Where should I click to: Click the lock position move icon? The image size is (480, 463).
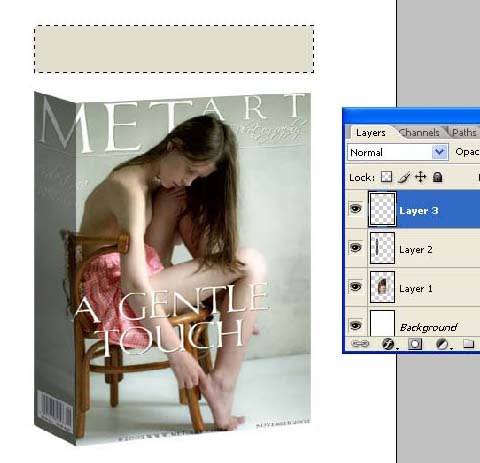click(421, 177)
